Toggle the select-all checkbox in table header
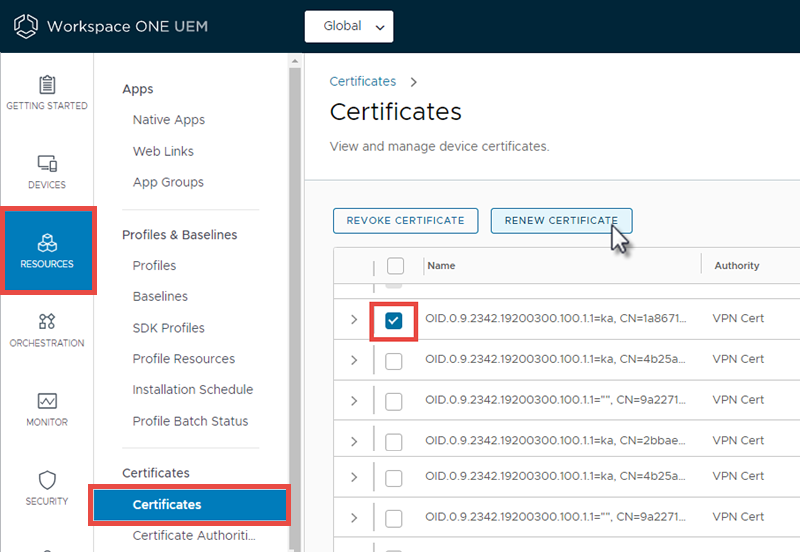Viewport: 800px width, 552px height. 395,266
